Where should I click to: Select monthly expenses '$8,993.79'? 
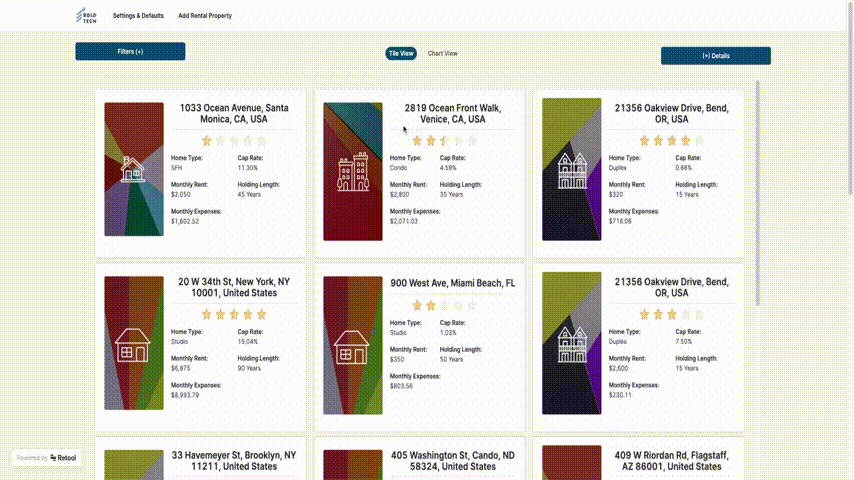click(185, 395)
